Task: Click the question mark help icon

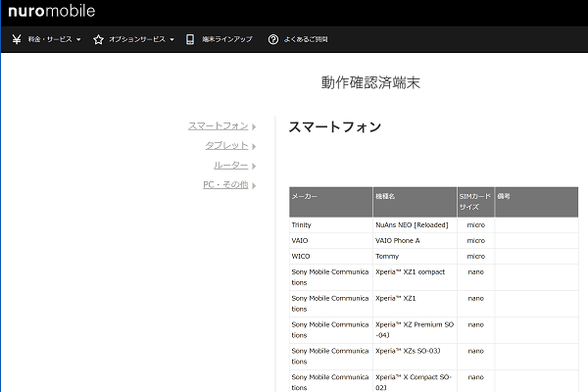Action: pos(273,39)
